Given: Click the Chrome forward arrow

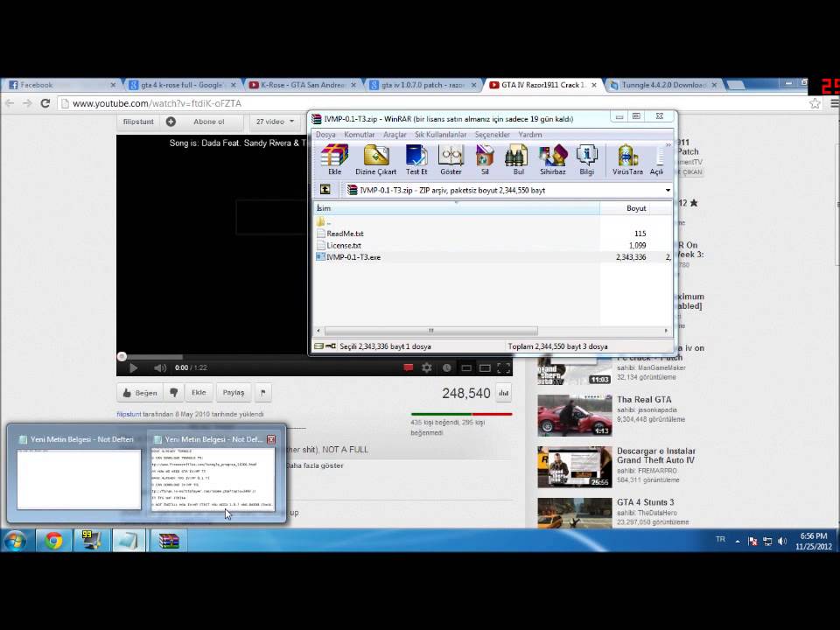Looking at the screenshot, I should 27,103.
